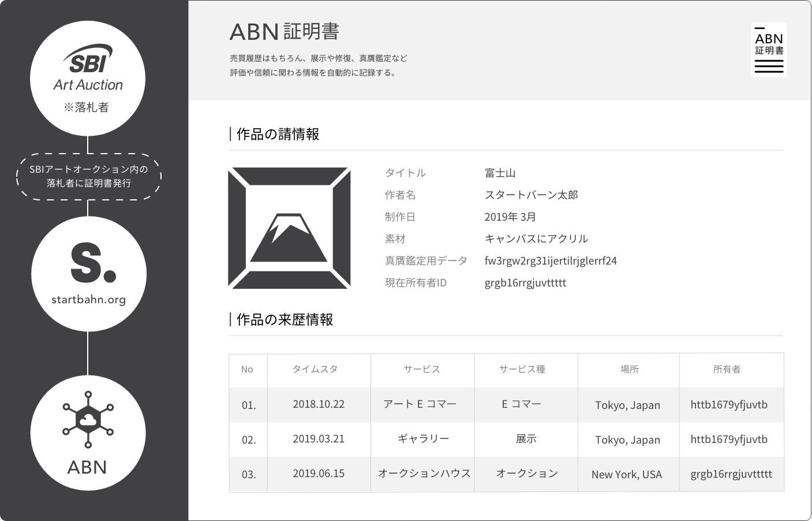
Task: Click the ※落札者 circle badge
Action: [x=88, y=107]
